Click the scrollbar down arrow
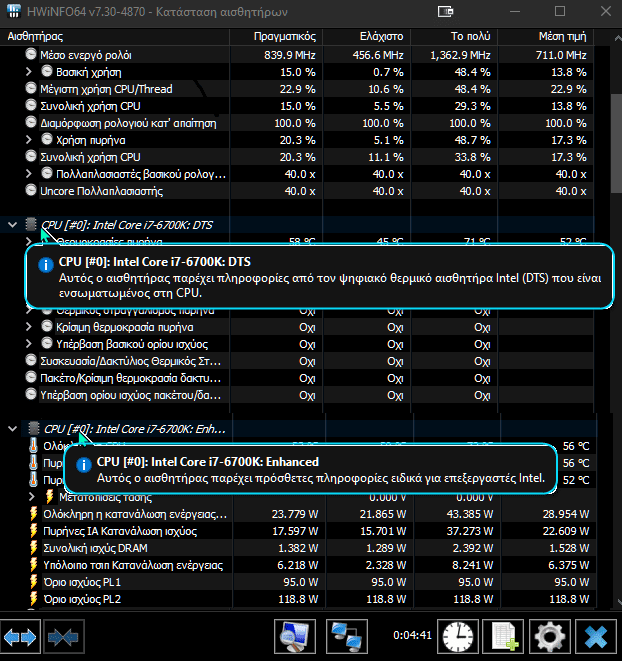The image size is (622, 661). click(x=618, y=602)
